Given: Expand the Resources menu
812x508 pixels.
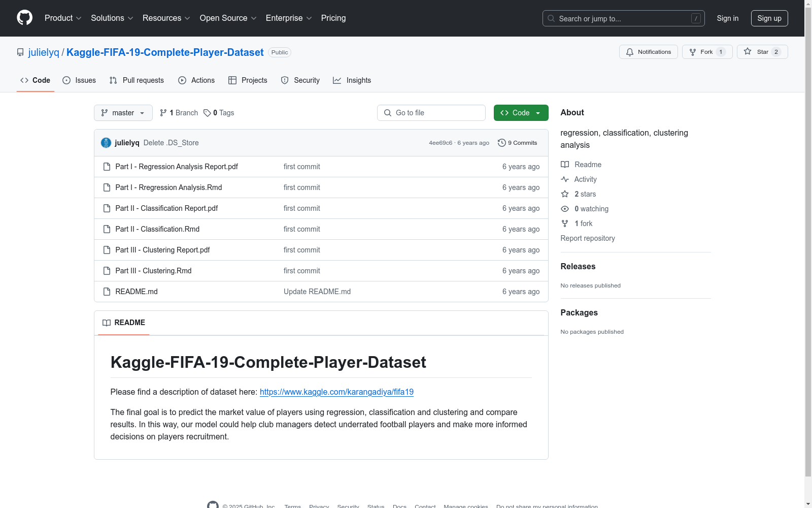Looking at the screenshot, I should (166, 18).
